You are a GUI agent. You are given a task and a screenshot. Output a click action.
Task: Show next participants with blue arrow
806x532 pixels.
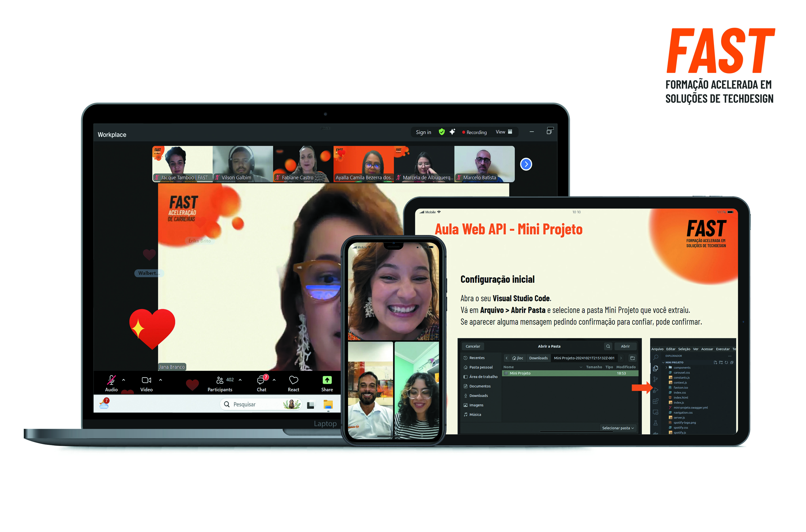(526, 164)
